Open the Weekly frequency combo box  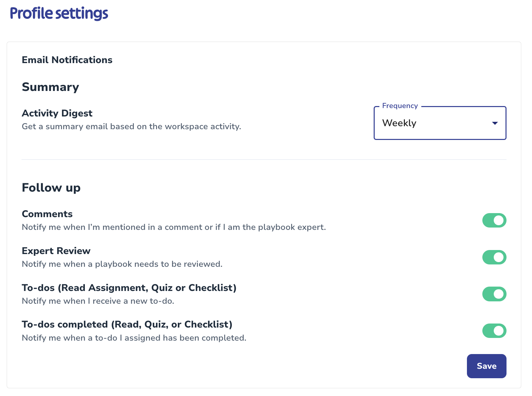pos(440,123)
